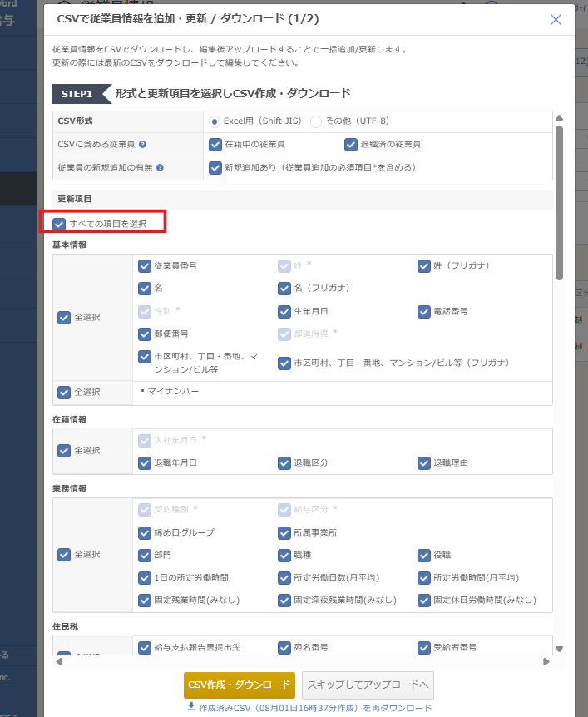
Task: Click スキップしてアップロードへ button
Action: (367, 685)
